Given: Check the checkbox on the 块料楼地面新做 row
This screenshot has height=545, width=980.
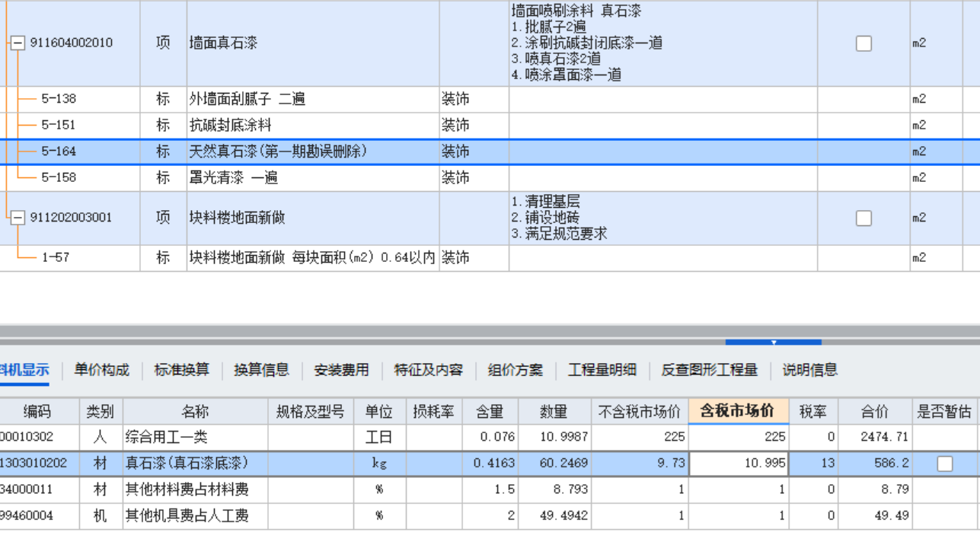Looking at the screenshot, I should point(862,218).
